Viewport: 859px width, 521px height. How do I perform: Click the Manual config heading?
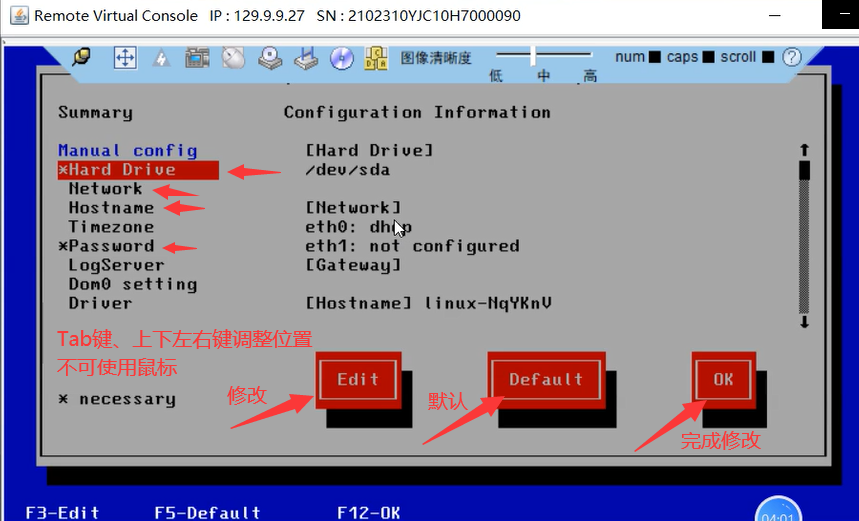pos(128,151)
